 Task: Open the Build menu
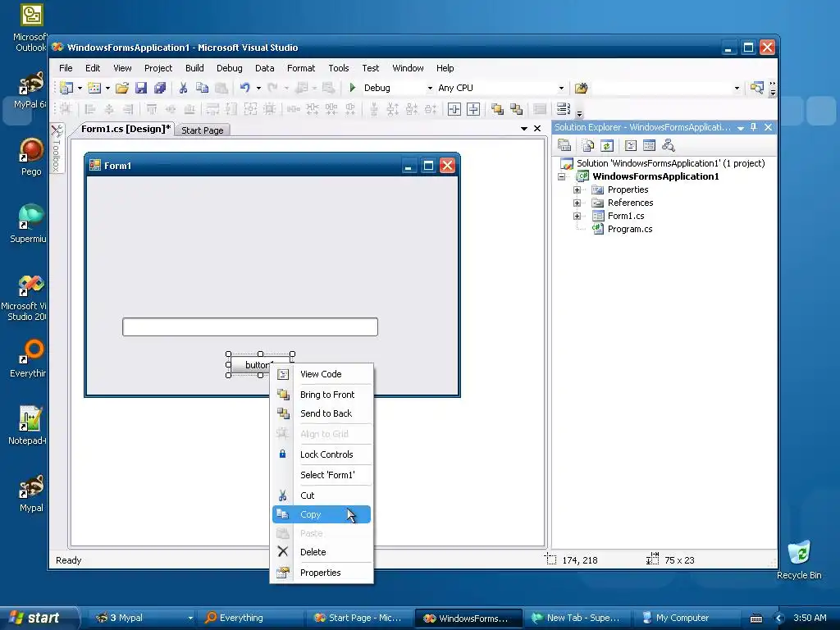pyautogui.click(x=194, y=68)
